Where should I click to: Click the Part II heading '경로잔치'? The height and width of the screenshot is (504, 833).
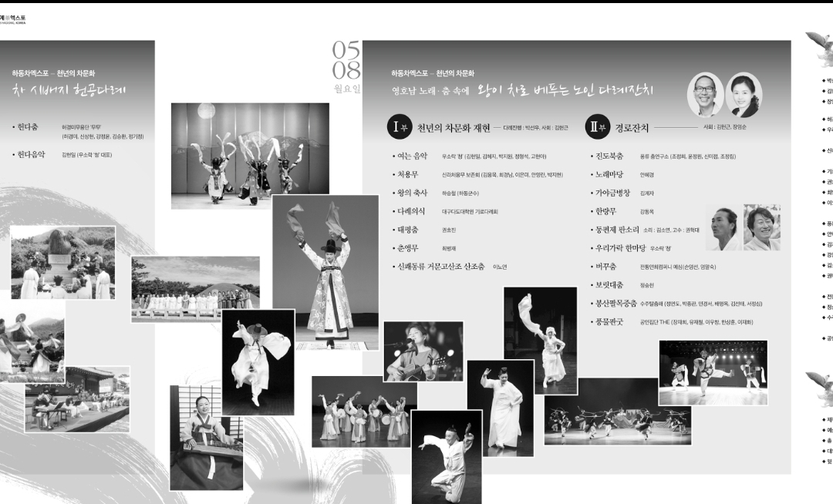point(632,128)
